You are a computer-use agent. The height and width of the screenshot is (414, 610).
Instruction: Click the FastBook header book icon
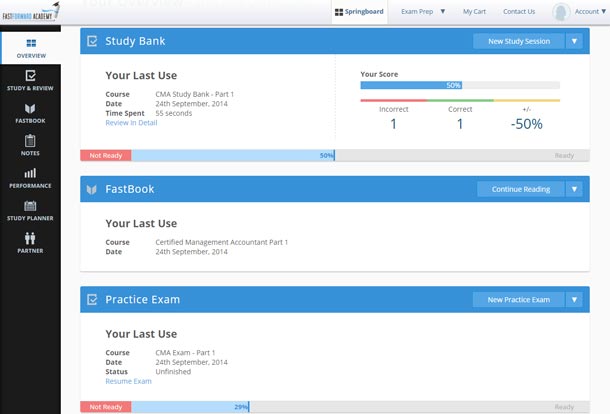(91, 189)
